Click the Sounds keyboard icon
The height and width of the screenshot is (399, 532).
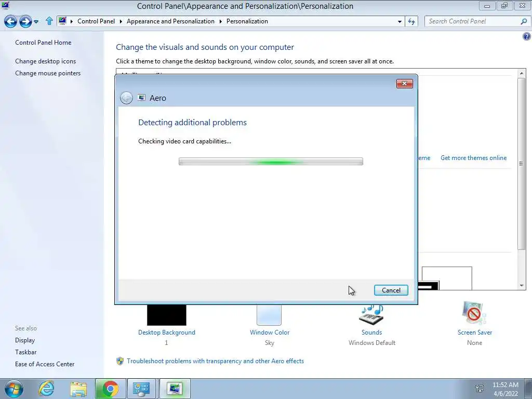coord(371,315)
